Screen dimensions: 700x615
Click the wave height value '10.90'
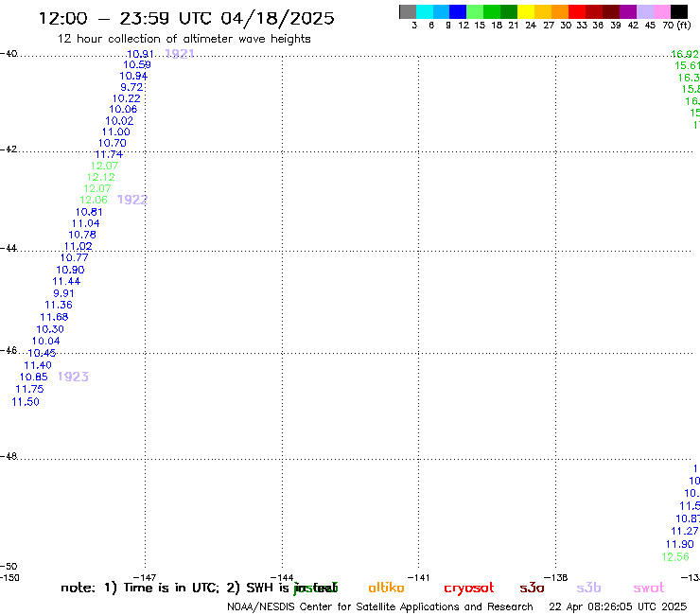(70, 270)
